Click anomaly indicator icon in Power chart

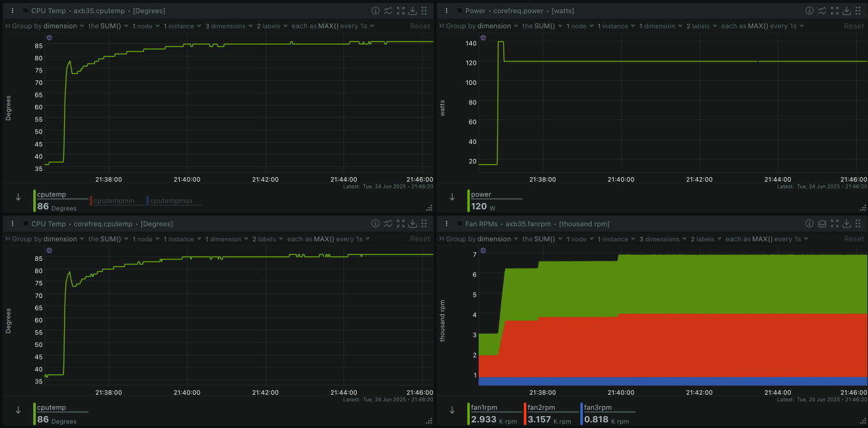(x=482, y=38)
